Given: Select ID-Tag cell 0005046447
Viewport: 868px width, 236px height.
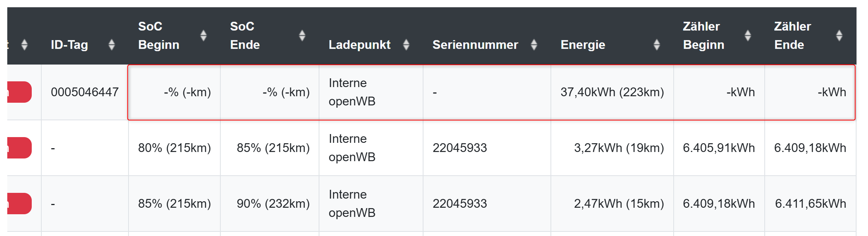Looking at the screenshot, I should [x=85, y=92].
